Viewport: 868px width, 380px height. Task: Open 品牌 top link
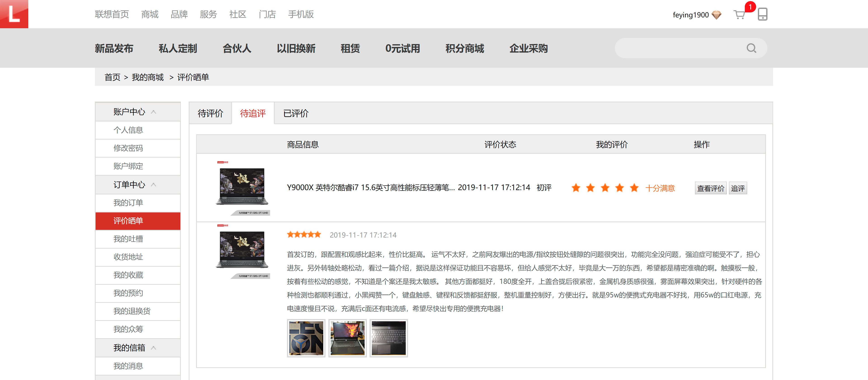[179, 14]
